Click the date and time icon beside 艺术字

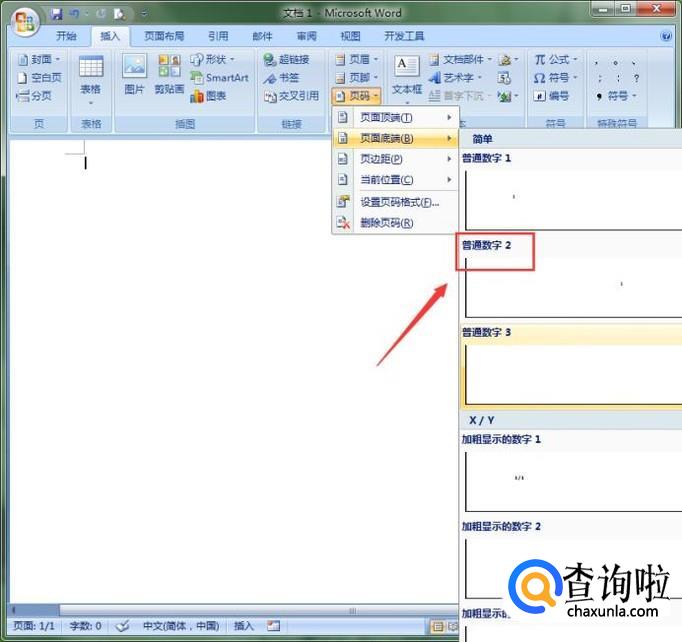(504, 78)
